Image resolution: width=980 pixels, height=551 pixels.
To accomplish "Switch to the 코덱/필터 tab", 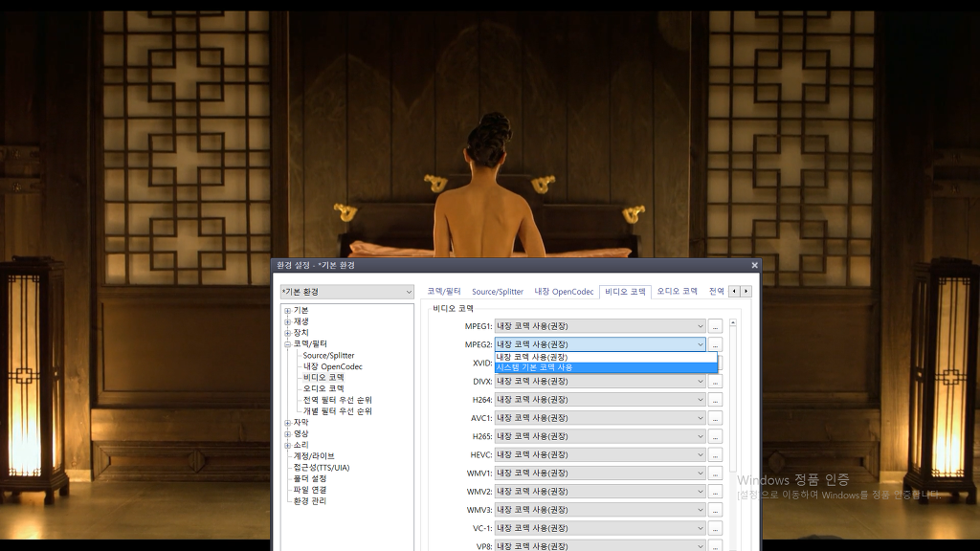I will click(444, 292).
